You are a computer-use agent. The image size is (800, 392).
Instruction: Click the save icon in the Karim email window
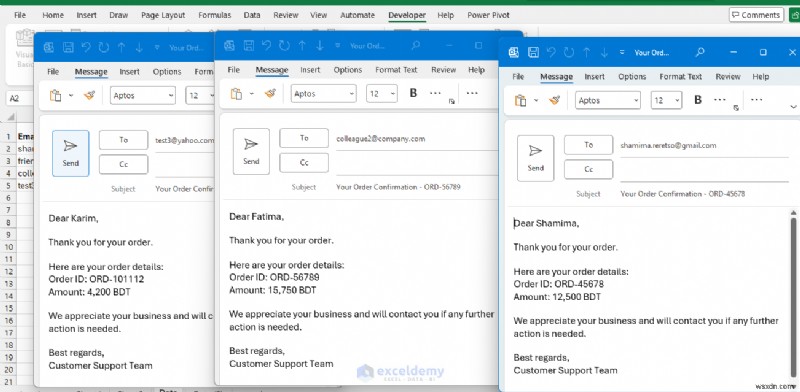tap(68, 47)
